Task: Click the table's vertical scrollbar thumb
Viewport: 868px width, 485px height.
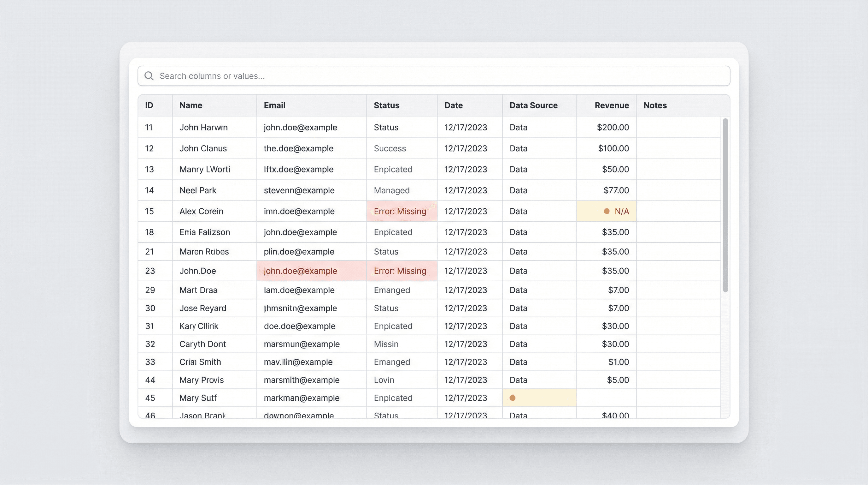Action: click(x=725, y=205)
